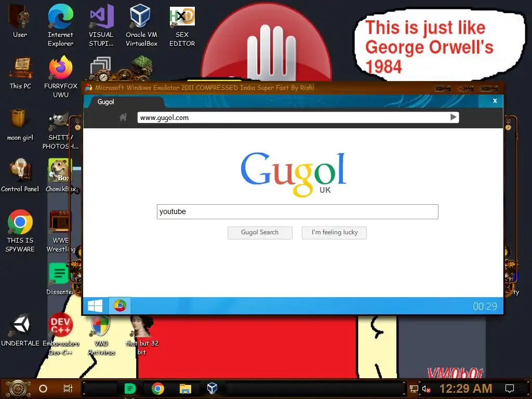The height and width of the screenshot is (399, 532).
Task: Click the network icon in system tray
Action: 414,389
